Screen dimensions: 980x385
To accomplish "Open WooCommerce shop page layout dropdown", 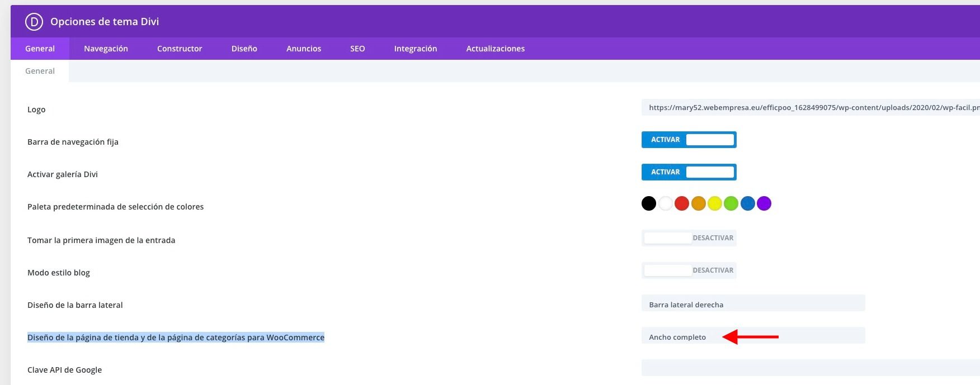I will 753,335.
